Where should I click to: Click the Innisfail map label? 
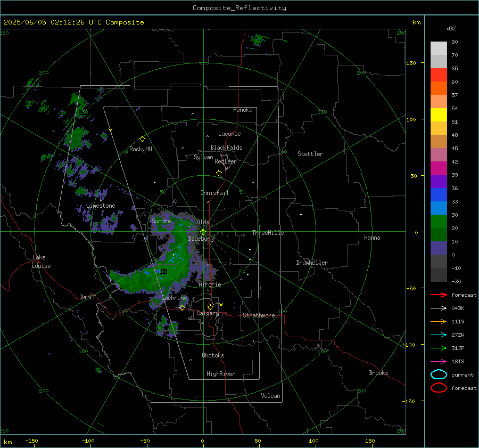(214, 193)
